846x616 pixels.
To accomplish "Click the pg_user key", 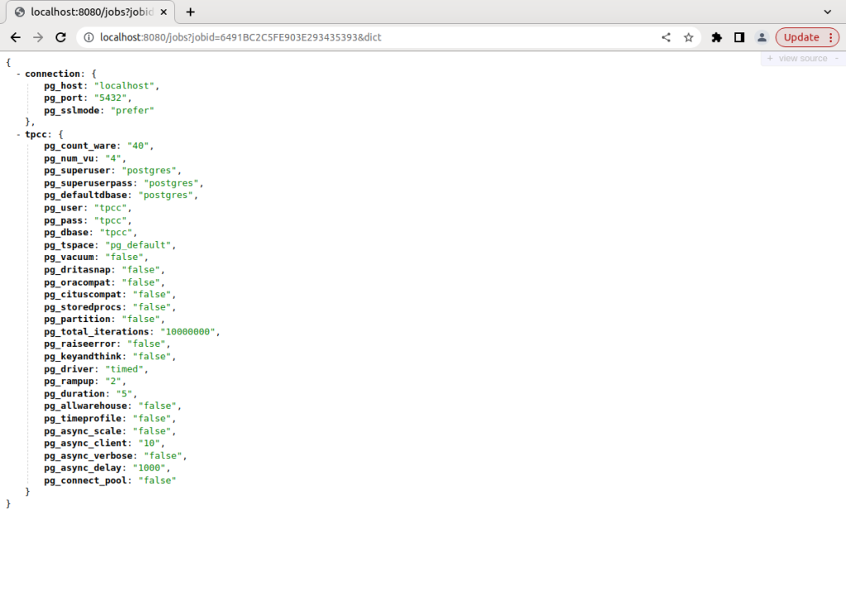I will pyautogui.click(x=63, y=207).
